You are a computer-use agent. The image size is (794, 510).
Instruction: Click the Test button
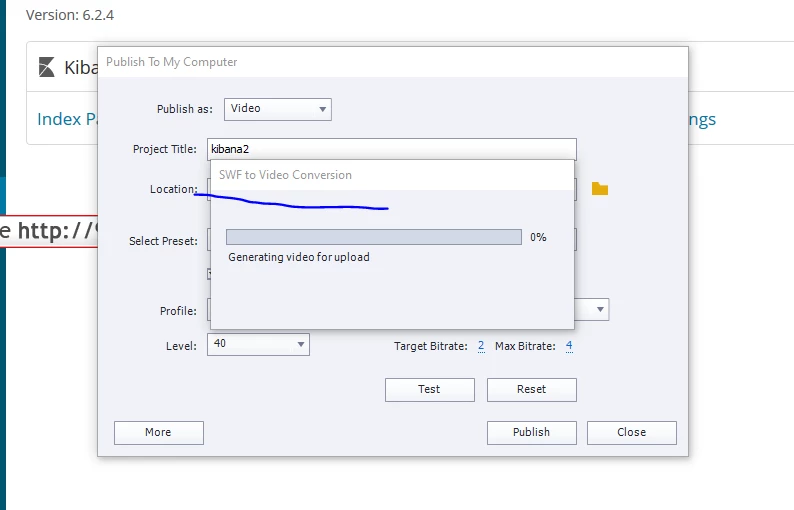pos(429,389)
